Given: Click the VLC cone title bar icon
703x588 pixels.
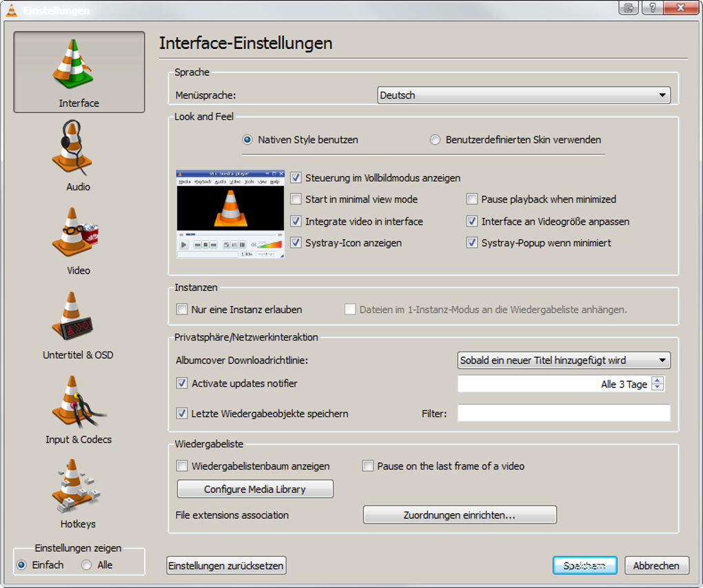Looking at the screenshot, I should 12,10.
